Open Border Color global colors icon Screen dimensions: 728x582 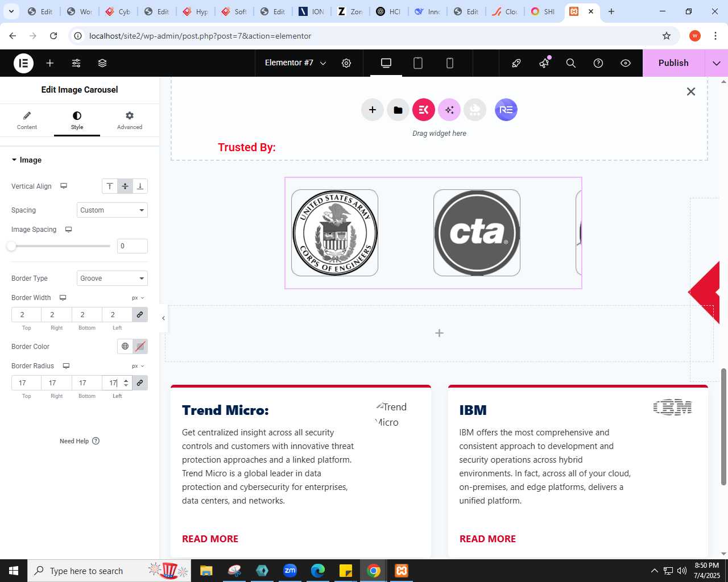(x=125, y=346)
